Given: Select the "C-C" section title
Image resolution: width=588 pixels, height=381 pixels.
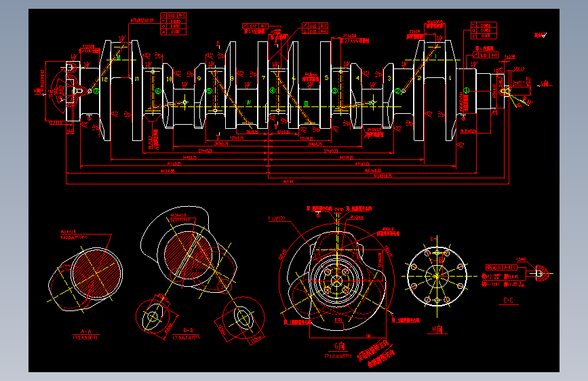Looking at the screenshot, I should pos(508,300).
